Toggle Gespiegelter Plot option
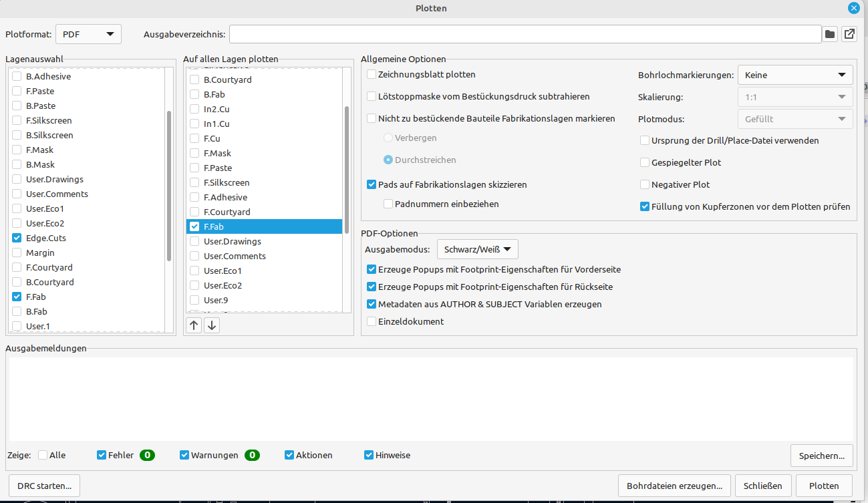The image size is (868, 503). pos(645,162)
